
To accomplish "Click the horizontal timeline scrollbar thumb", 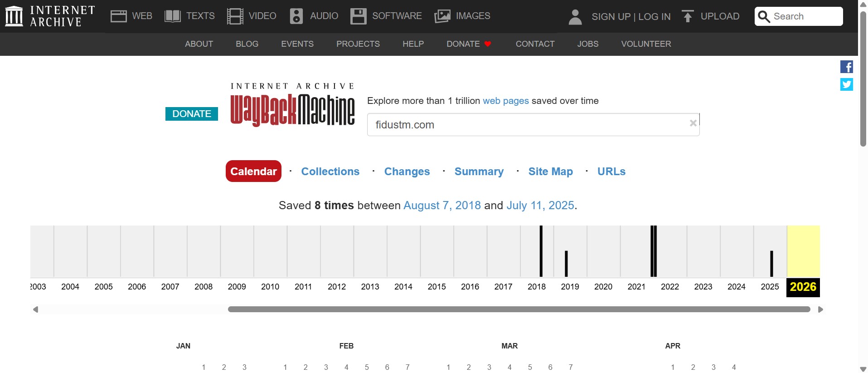I will 519,309.
